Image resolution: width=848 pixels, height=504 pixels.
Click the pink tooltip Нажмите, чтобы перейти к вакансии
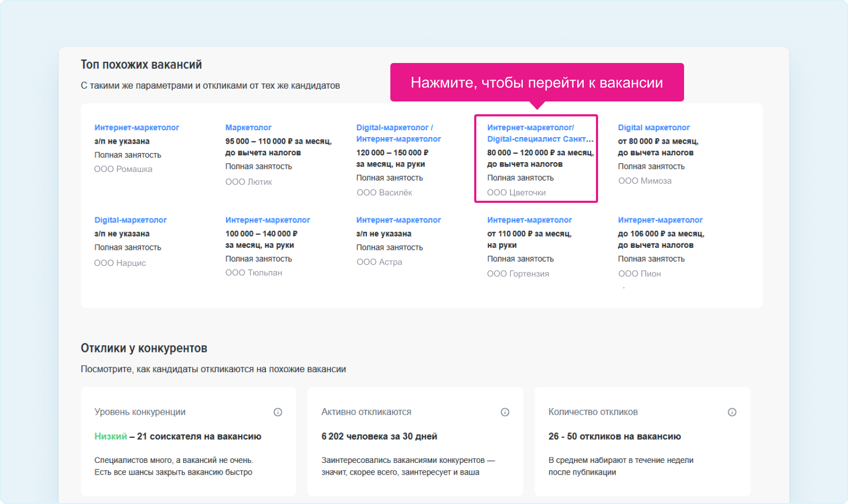(x=537, y=82)
